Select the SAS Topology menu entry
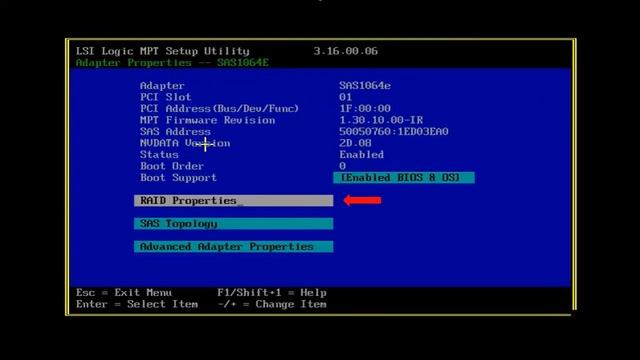Screen dimensions: 640x360 [233, 224]
